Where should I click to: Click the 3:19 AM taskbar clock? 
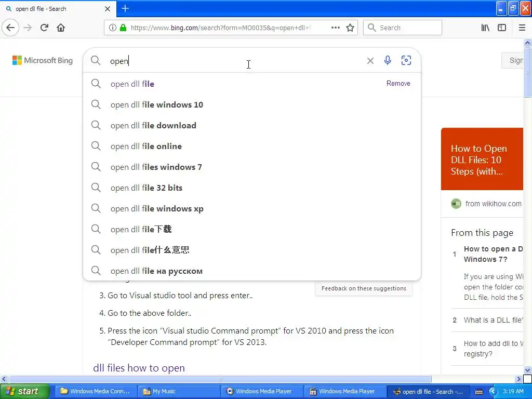point(513,391)
